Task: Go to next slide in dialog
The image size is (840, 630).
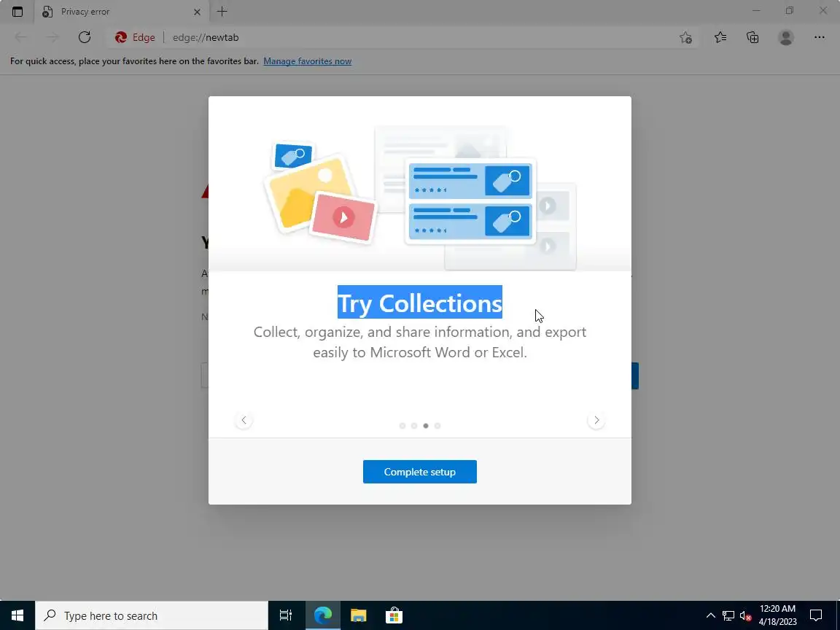Action: coord(596,420)
